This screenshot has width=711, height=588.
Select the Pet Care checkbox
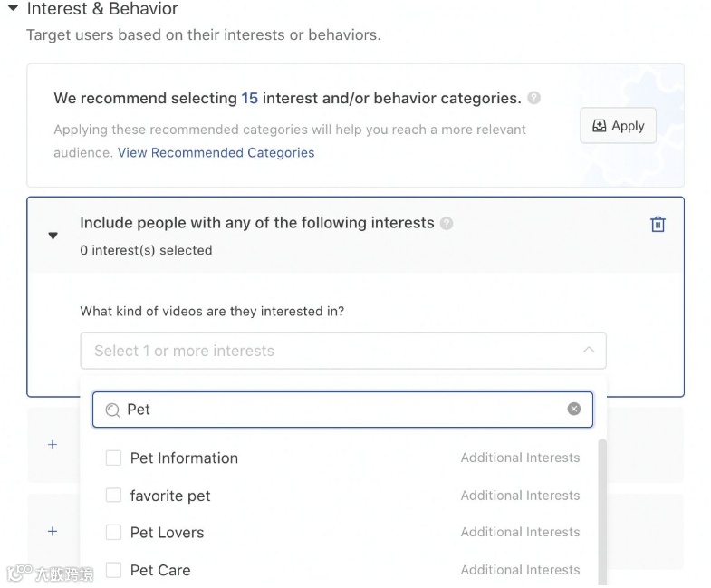coord(113,570)
